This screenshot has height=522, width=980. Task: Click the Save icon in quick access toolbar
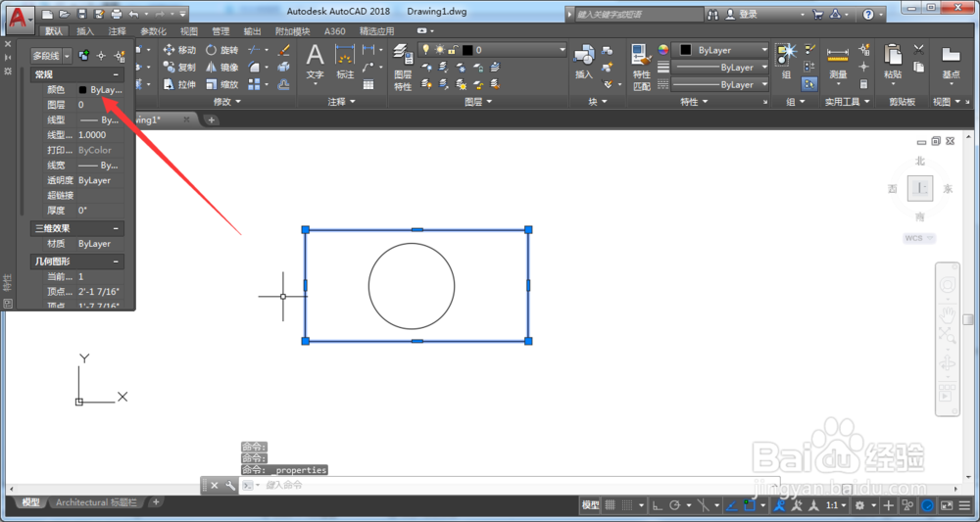click(x=81, y=14)
